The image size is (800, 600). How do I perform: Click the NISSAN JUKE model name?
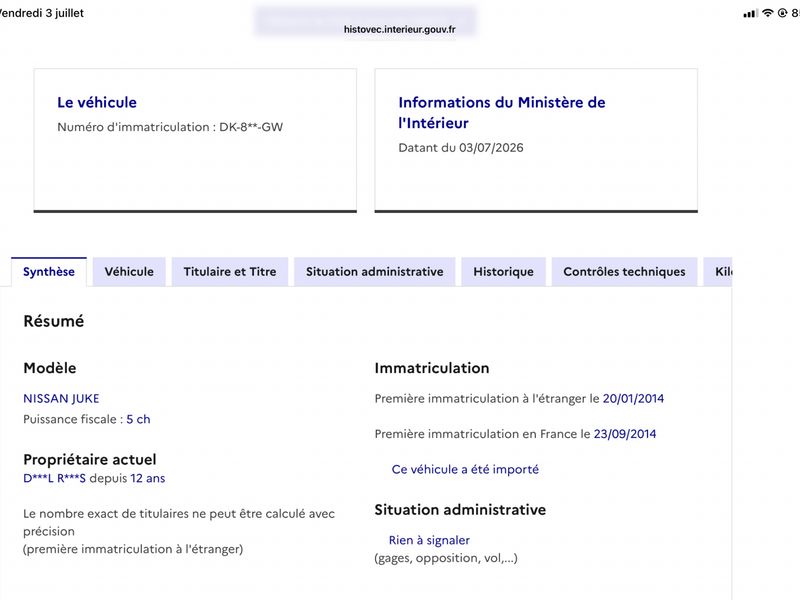pyautogui.click(x=61, y=398)
